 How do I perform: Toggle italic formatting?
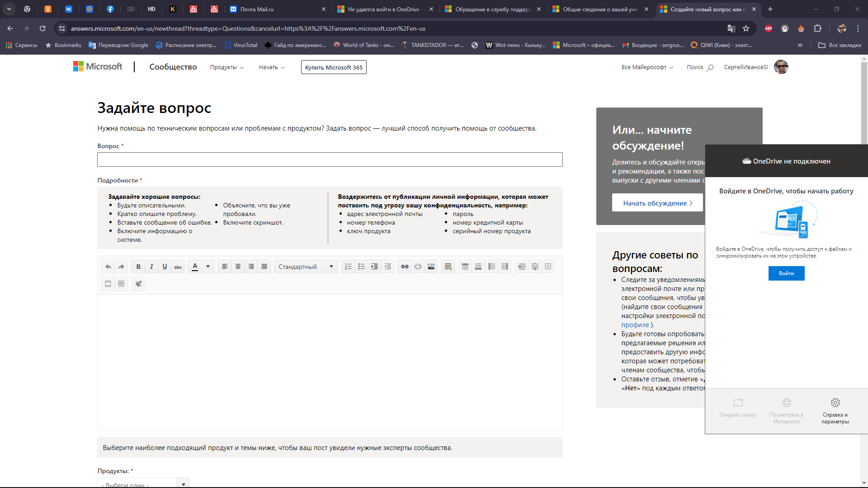point(151,267)
